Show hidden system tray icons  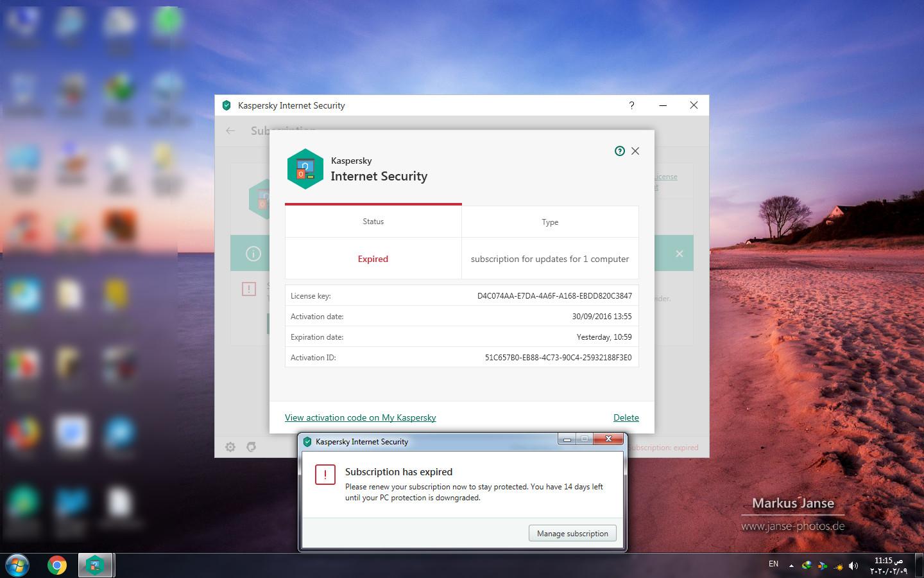[791, 566]
